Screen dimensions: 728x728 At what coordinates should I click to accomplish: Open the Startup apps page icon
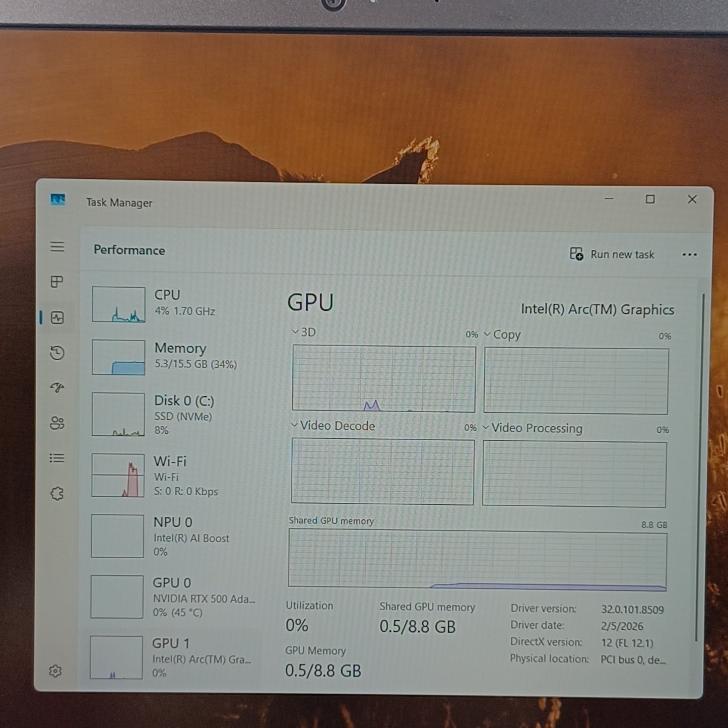[57, 387]
